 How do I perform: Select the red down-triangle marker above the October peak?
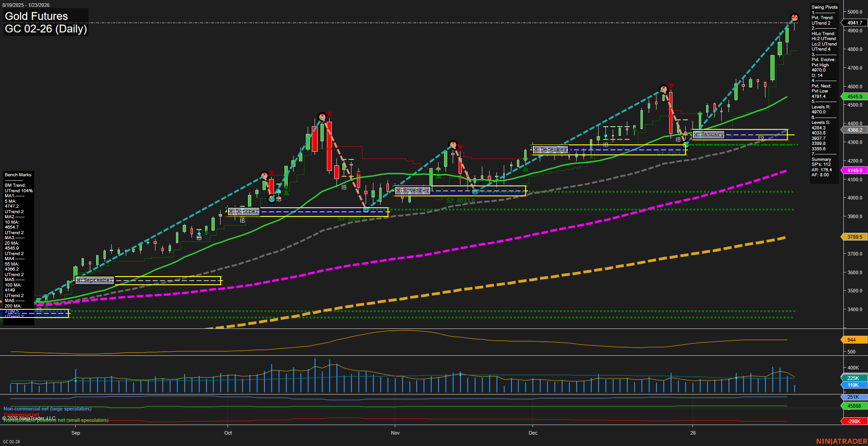tap(330, 113)
